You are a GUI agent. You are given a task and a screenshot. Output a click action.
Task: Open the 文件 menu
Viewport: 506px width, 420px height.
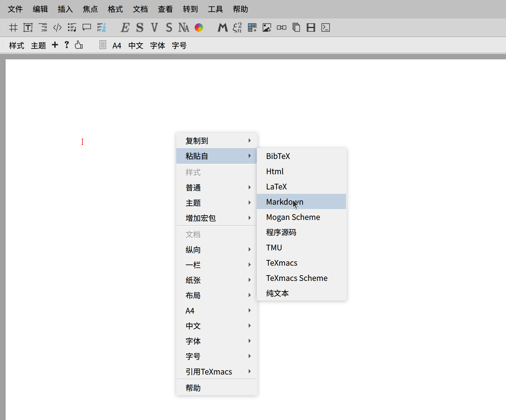[15, 9]
